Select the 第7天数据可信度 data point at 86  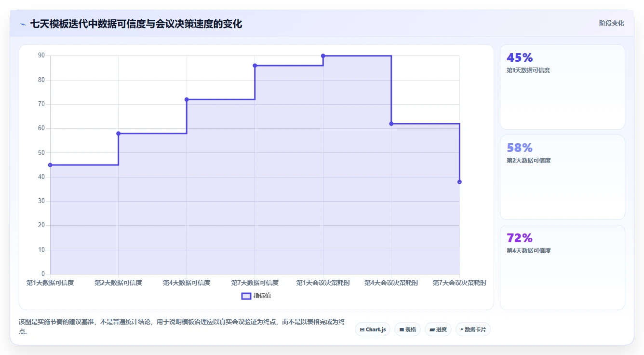pyautogui.click(x=255, y=66)
